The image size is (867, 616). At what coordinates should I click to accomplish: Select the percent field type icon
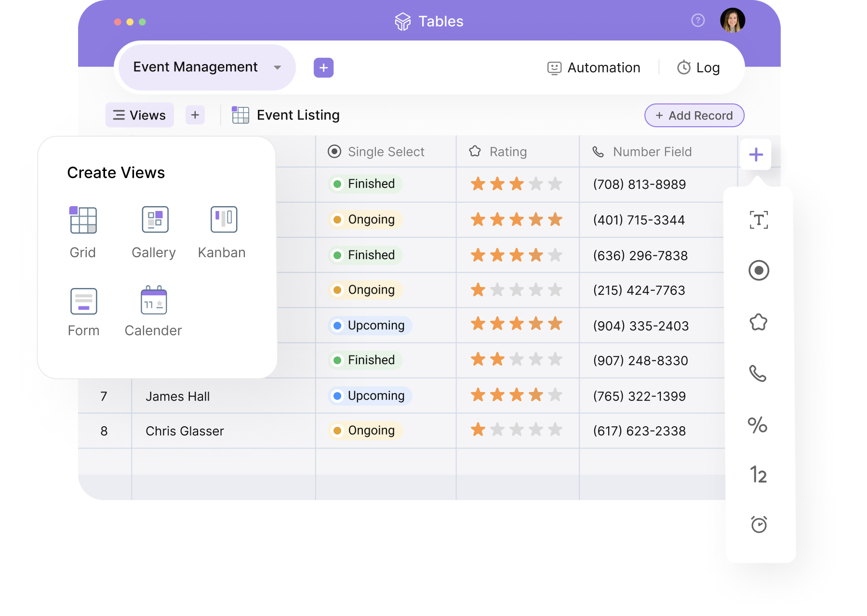pos(759,425)
